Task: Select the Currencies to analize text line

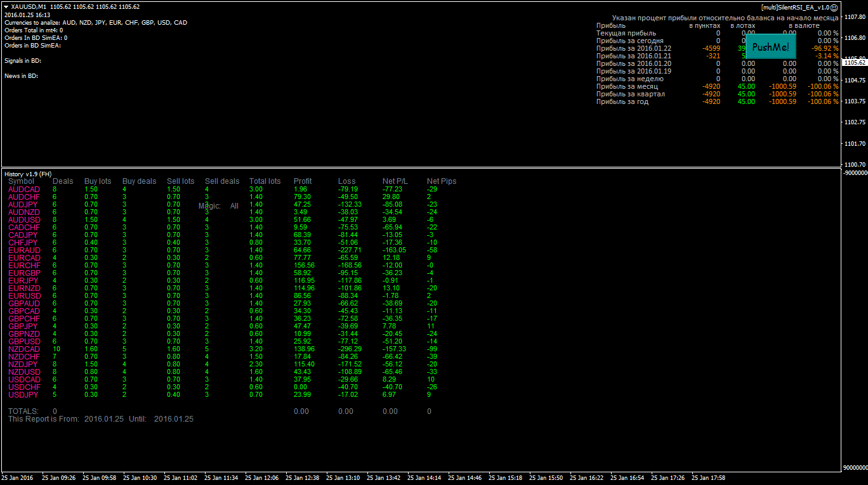Action: click(x=96, y=22)
